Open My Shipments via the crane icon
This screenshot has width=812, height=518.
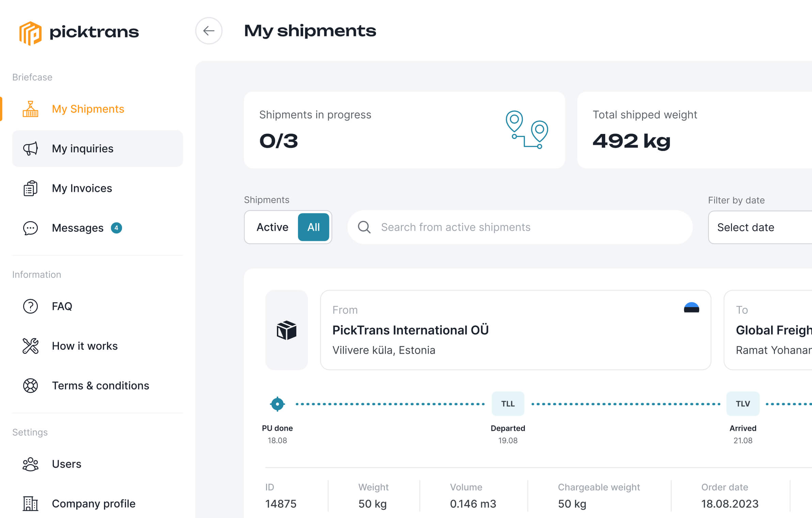pyautogui.click(x=30, y=109)
